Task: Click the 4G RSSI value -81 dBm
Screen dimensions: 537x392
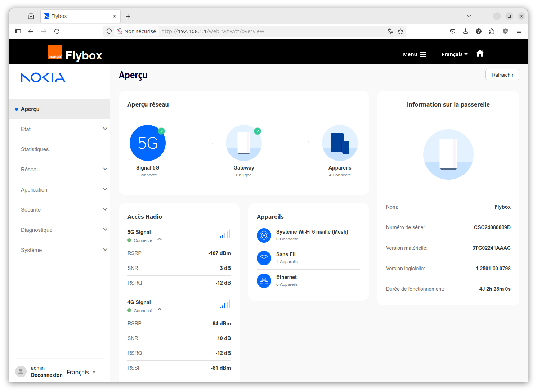Action: tap(221, 368)
